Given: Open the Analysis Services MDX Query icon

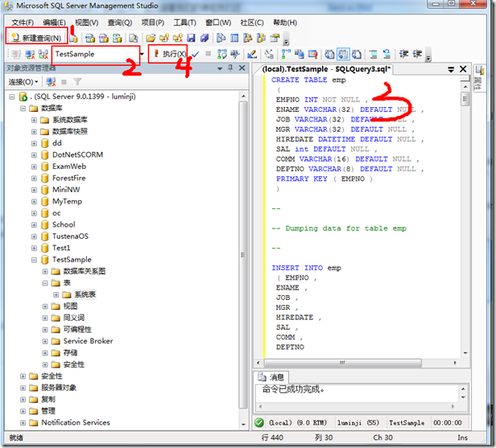Looking at the screenshot, I should point(90,39).
